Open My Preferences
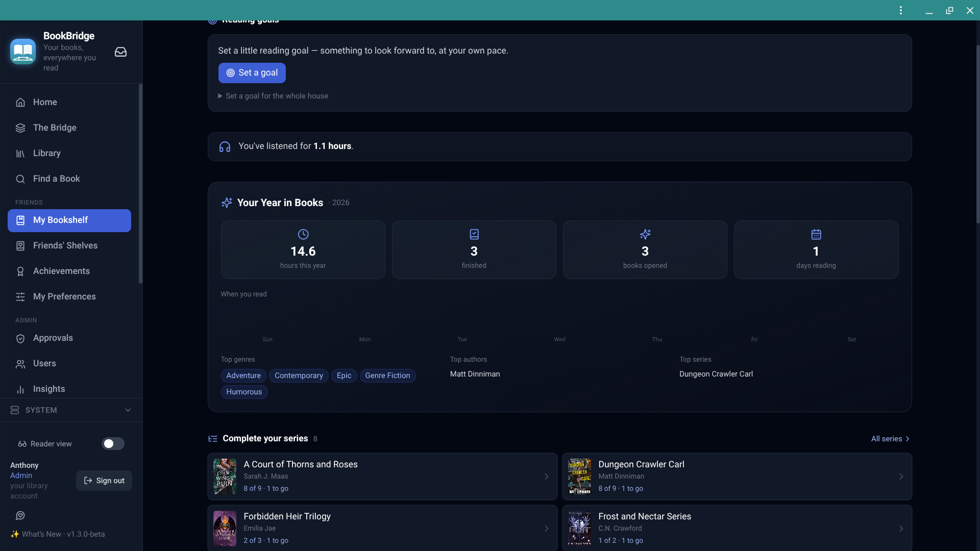The image size is (980, 551). click(69, 297)
